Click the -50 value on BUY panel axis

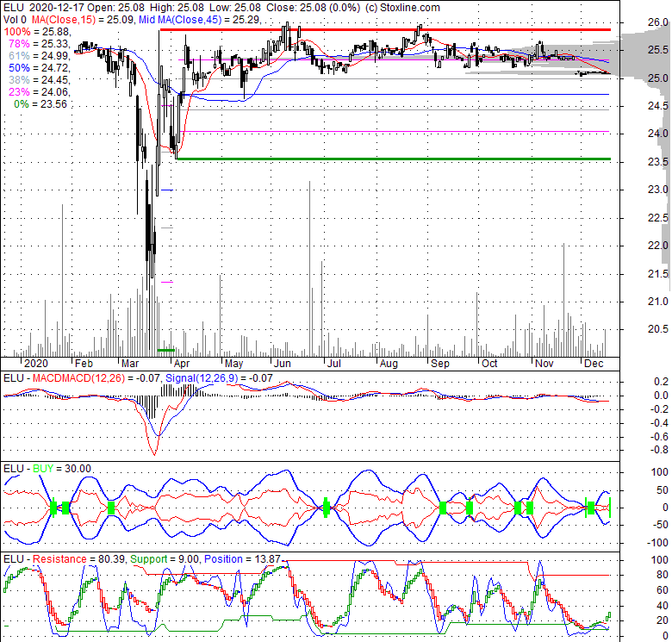click(661, 525)
